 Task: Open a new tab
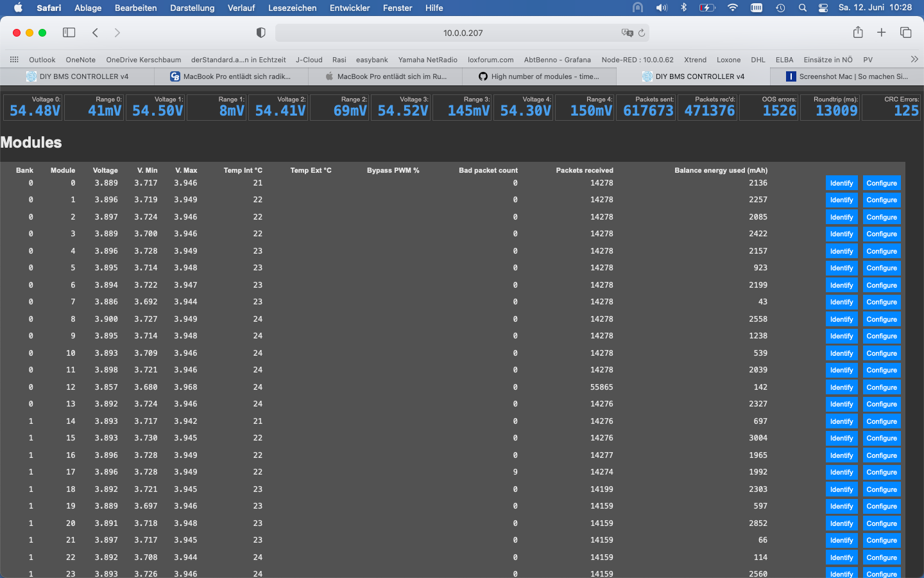882,33
